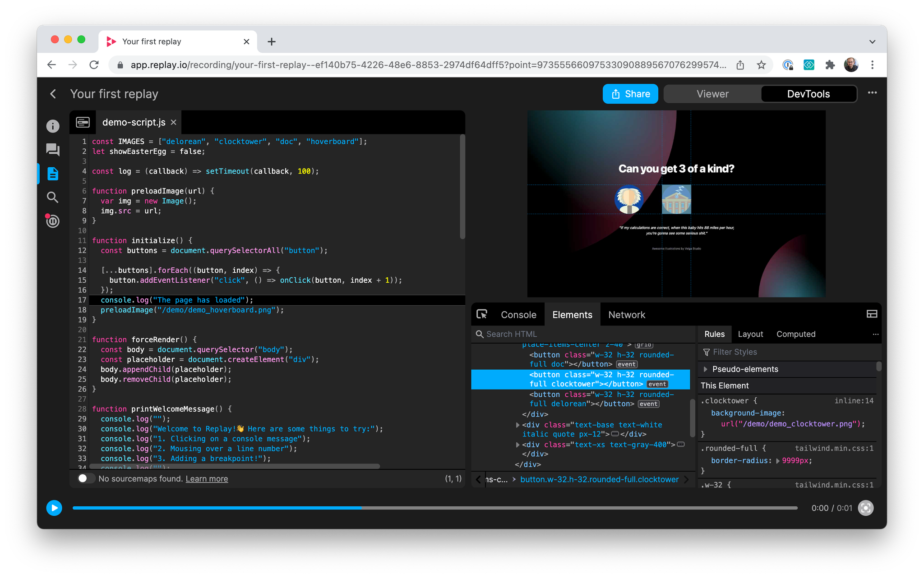Screen dimensions: 924x578
Task: Click the Filter Styles field
Action: pyautogui.click(x=787, y=352)
